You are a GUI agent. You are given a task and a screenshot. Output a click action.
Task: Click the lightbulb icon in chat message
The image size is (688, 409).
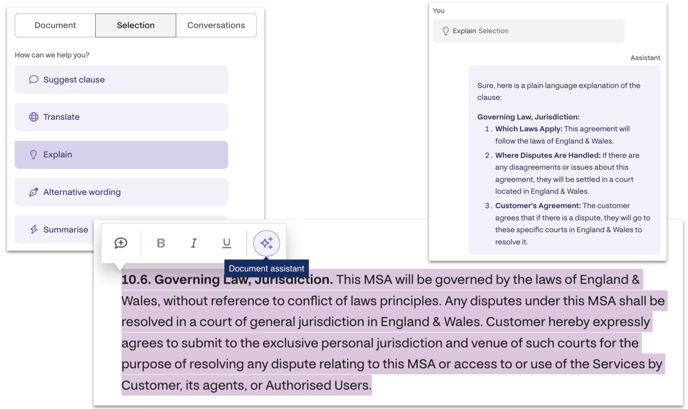pos(446,31)
